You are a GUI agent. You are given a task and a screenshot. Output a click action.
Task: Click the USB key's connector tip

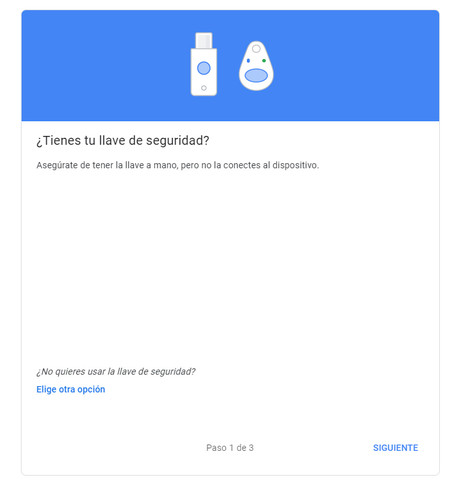(204, 40)
